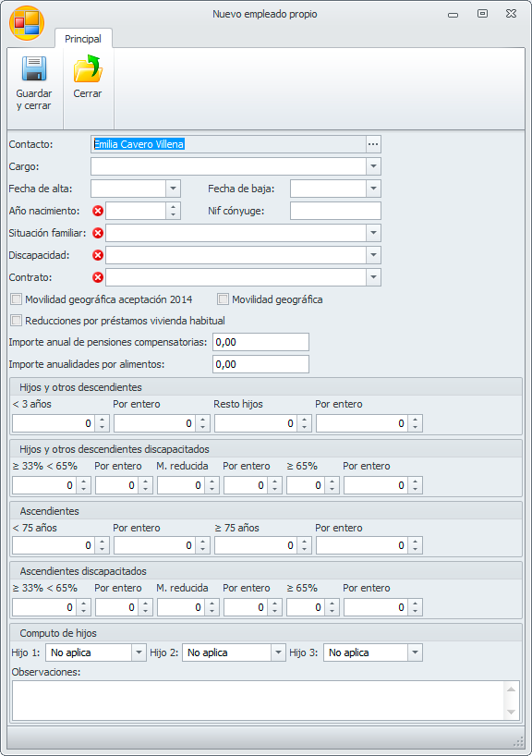
Task: Enable Movilidad geográfica aceptación 2014 checkbox
Action: coord(17,299)
